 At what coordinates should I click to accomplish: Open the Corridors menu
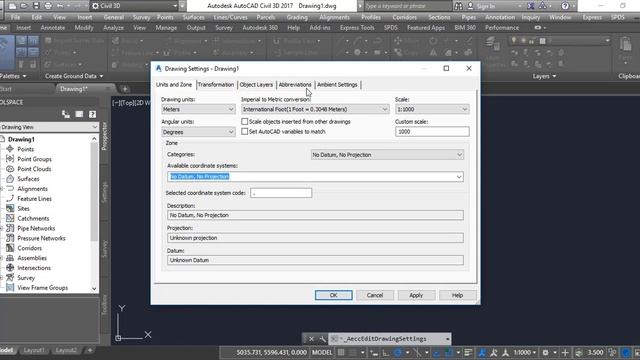point(404,17)
